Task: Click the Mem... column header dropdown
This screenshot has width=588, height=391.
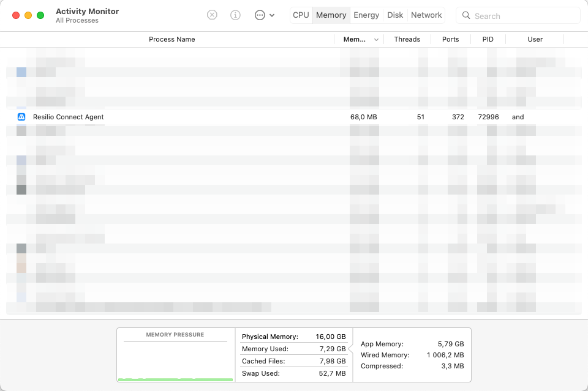Action: (x=355, y=39)
